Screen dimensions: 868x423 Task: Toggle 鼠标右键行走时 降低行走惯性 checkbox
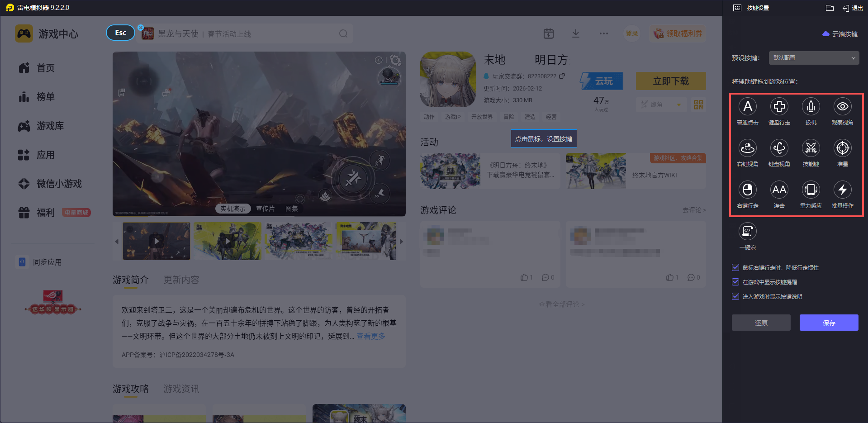click(x=735, y=267)
